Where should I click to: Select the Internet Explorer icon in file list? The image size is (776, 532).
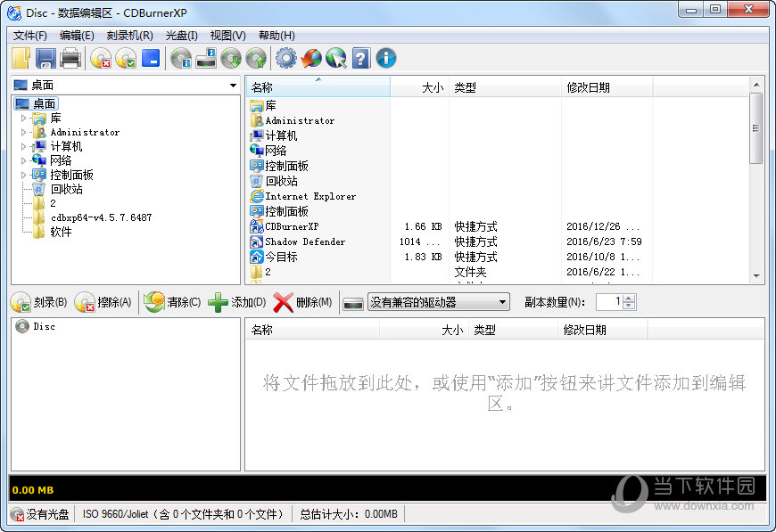(256, 196)
